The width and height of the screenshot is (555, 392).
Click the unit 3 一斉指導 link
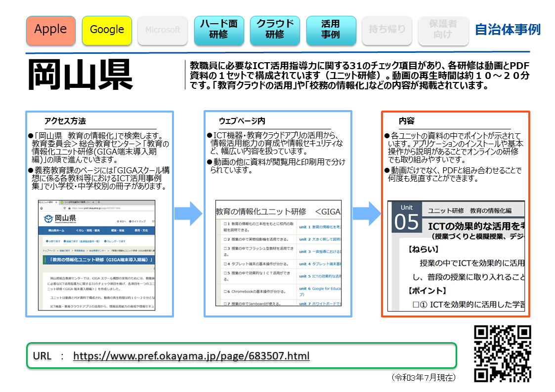[x=320, y=252]
